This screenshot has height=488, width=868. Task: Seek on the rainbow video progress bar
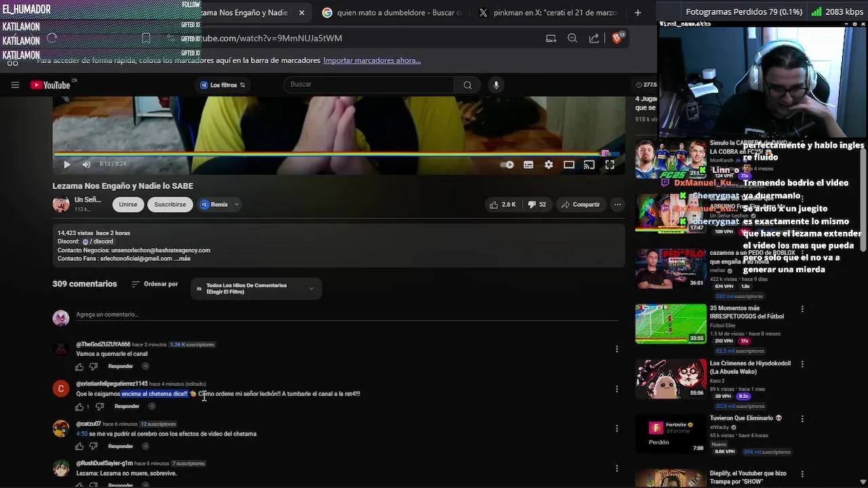[x=335, y=154]
